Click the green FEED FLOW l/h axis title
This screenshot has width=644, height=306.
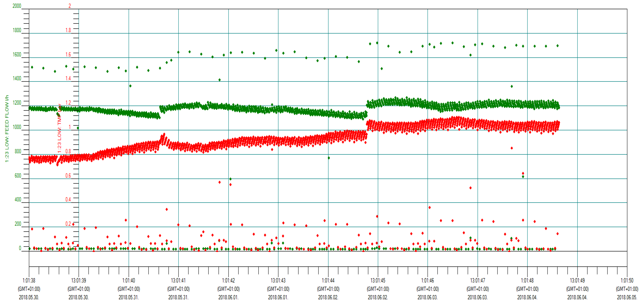(x=7, y=128)
